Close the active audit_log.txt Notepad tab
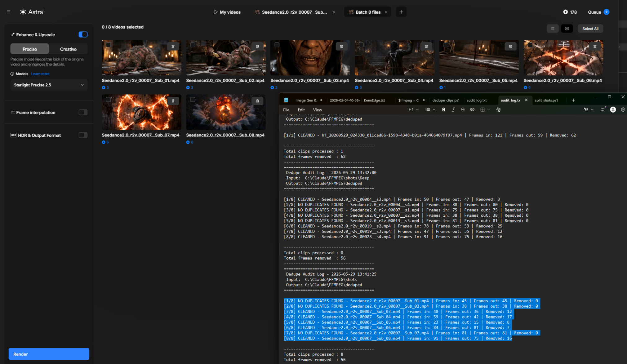Viewport: 627px width, 364px height. pyautogui.click(x=526, y=100)
